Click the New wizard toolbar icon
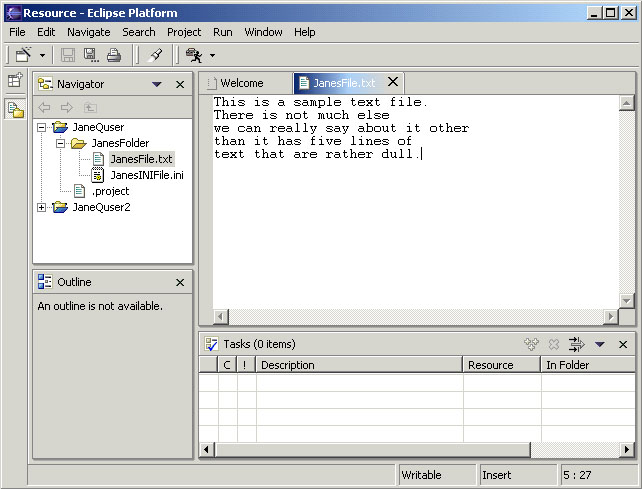Viewport: 642px width, 489px height. pos(23,54)
